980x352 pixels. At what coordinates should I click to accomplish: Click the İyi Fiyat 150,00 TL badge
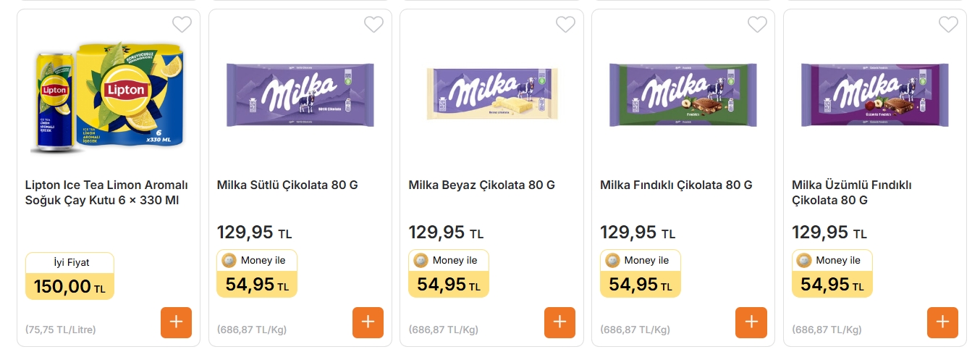[x=69, y=276]
